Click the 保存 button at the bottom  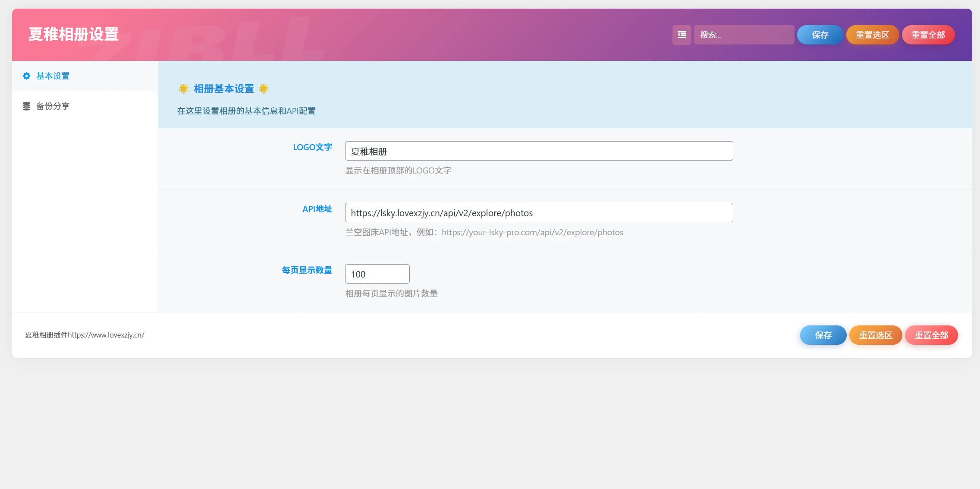[x=823, y=335]
